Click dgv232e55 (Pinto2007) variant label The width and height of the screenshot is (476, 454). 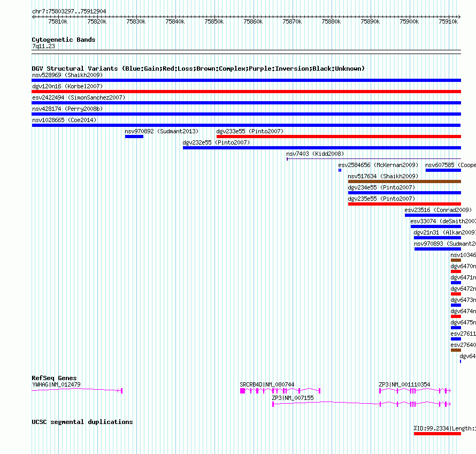(216, 142)
